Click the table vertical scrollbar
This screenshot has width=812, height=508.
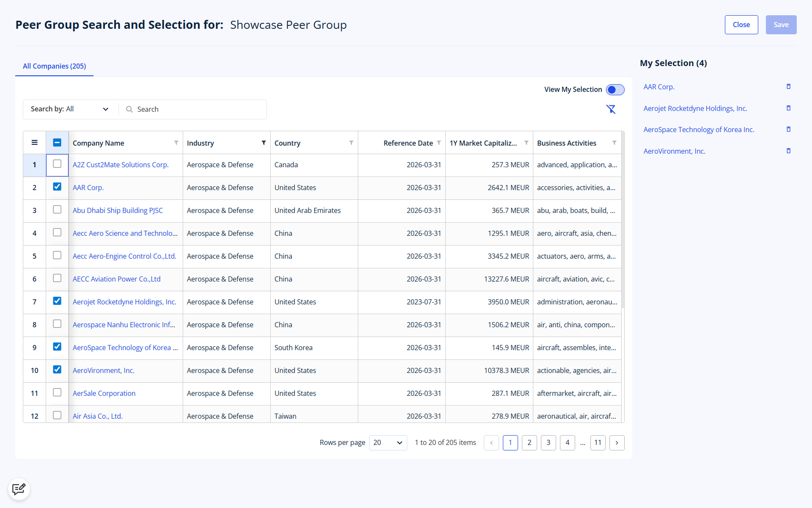pos(623,220)
